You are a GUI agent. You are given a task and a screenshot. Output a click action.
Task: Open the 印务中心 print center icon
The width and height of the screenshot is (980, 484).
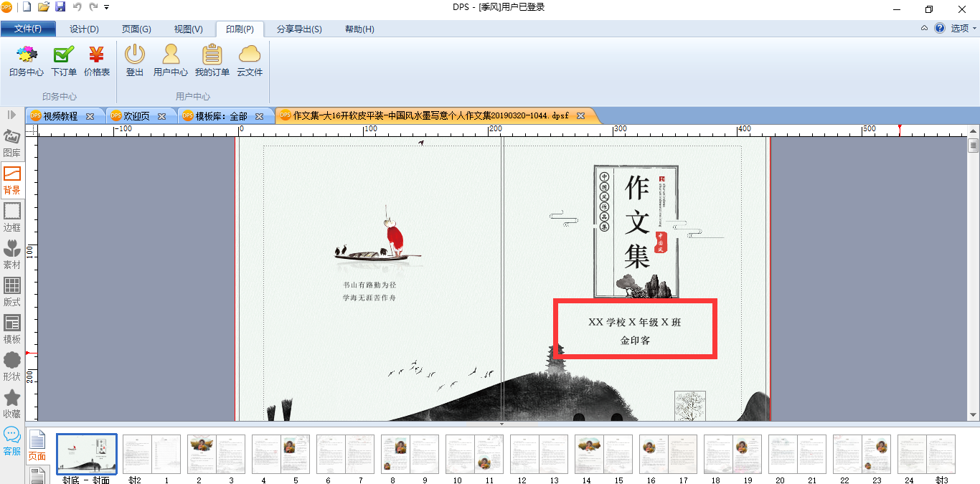click(27, 61)
